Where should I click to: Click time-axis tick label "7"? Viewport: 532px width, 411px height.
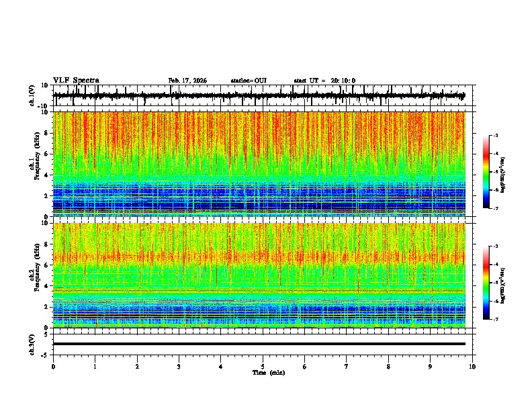(x=347, y=367)
